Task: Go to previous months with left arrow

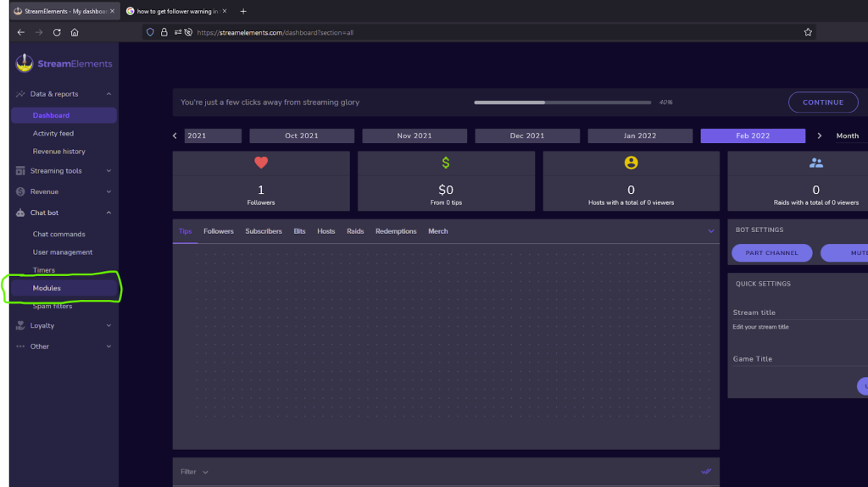Action: tap(175, 136)
